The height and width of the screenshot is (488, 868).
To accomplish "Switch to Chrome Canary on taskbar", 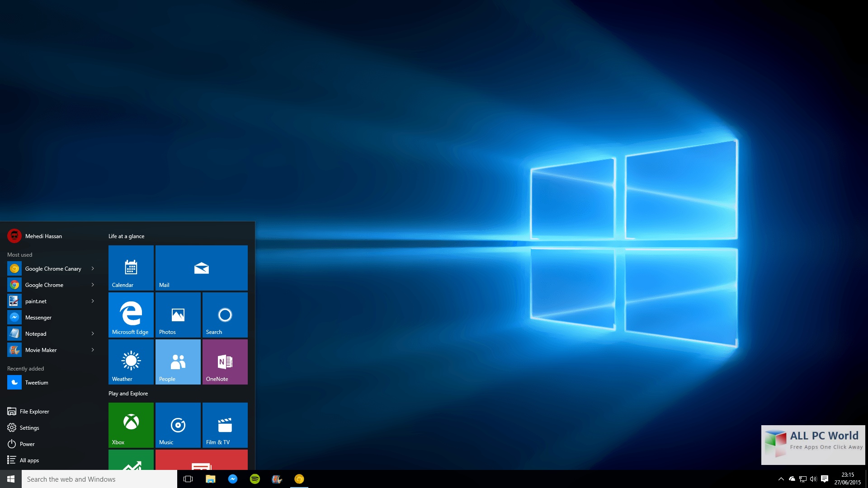I will tap(299, 479).
